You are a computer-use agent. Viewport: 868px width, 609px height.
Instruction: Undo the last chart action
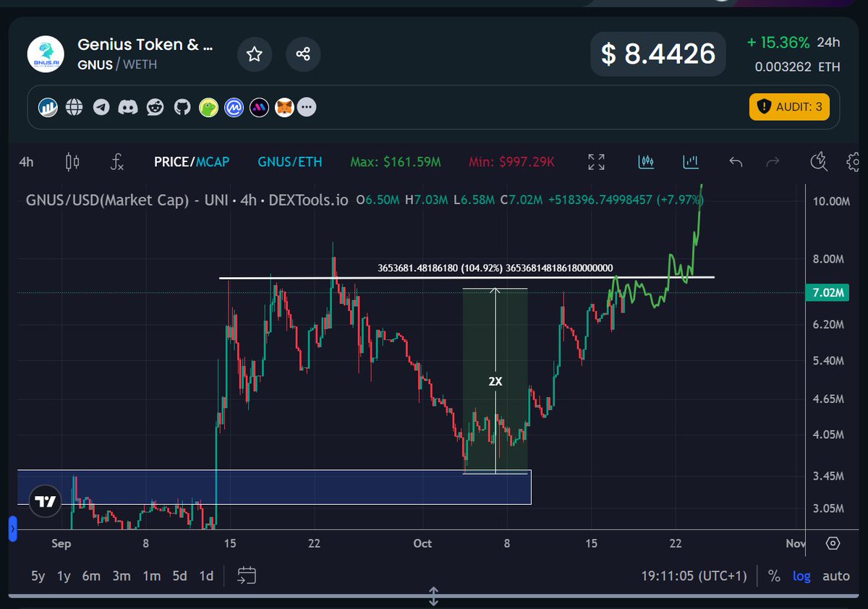point(735,162)
